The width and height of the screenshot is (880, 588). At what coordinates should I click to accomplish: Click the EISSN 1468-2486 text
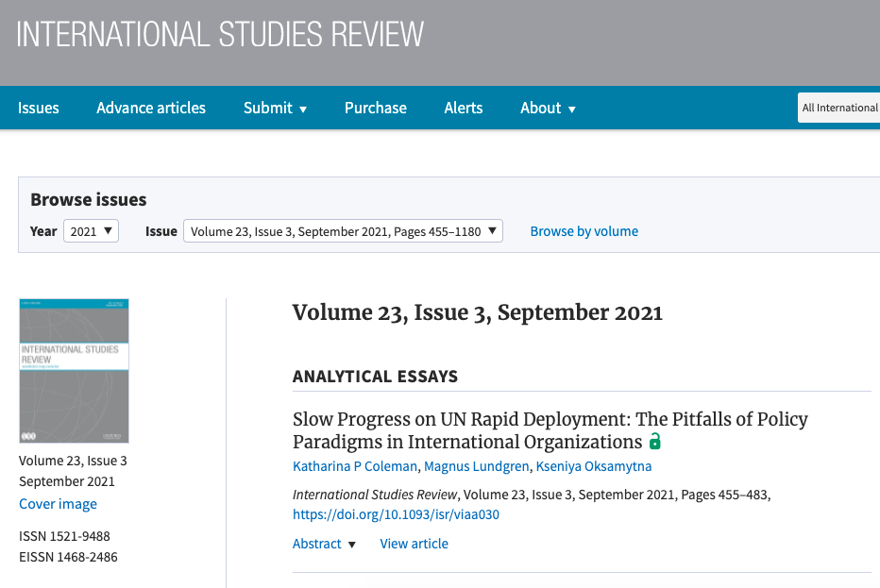point(69,557)
